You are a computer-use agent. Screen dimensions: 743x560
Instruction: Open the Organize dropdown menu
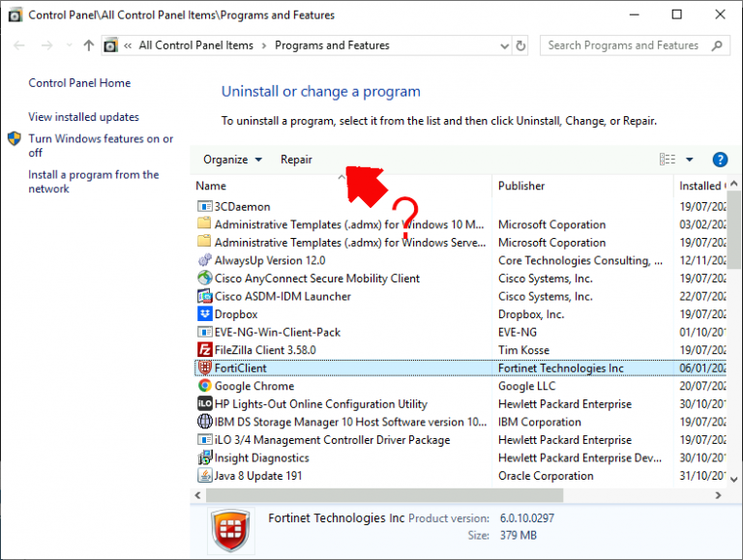pos(232,160)
